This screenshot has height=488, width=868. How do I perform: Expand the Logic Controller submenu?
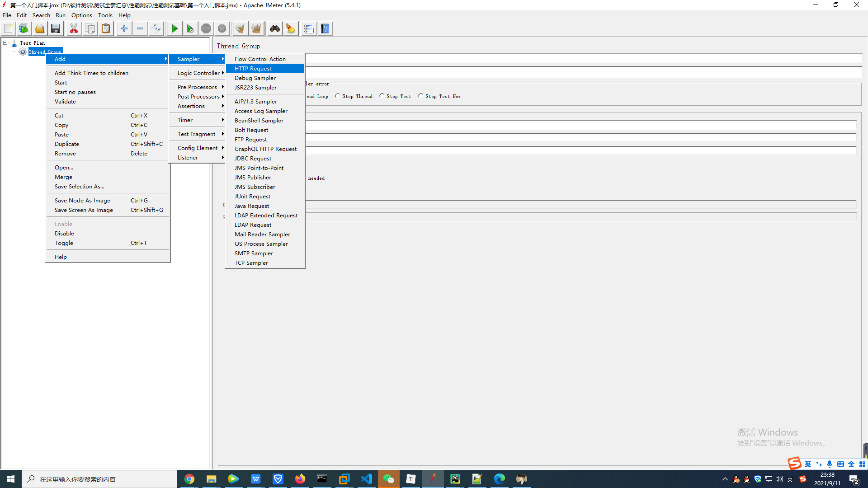point(198,73)
